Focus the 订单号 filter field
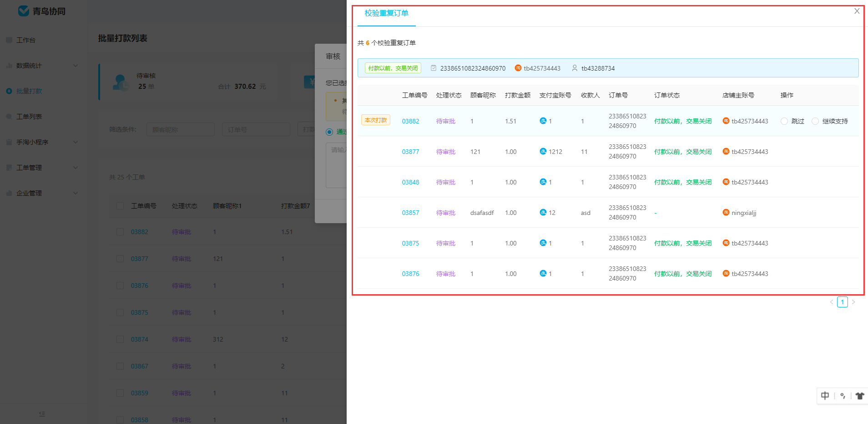Screen dimensions: 868x424 (256, 130)
